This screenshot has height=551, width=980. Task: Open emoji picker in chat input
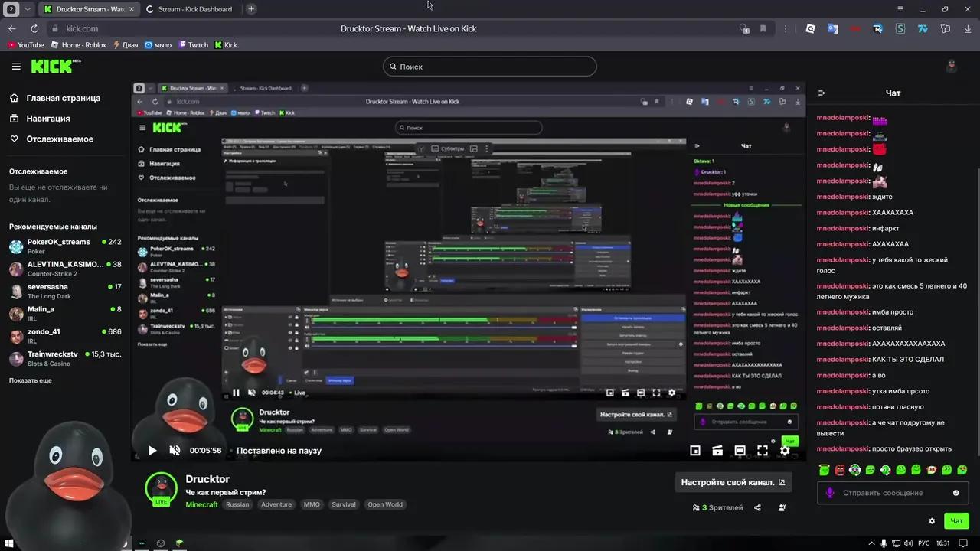[x=955, y=493]
